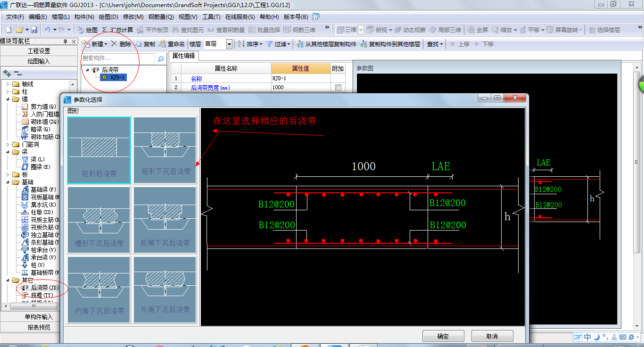Select the 内角下沉后浇带 thumbnail
Image resolution: width=644 pixels, height=347 pixels.
pos(99,289)
